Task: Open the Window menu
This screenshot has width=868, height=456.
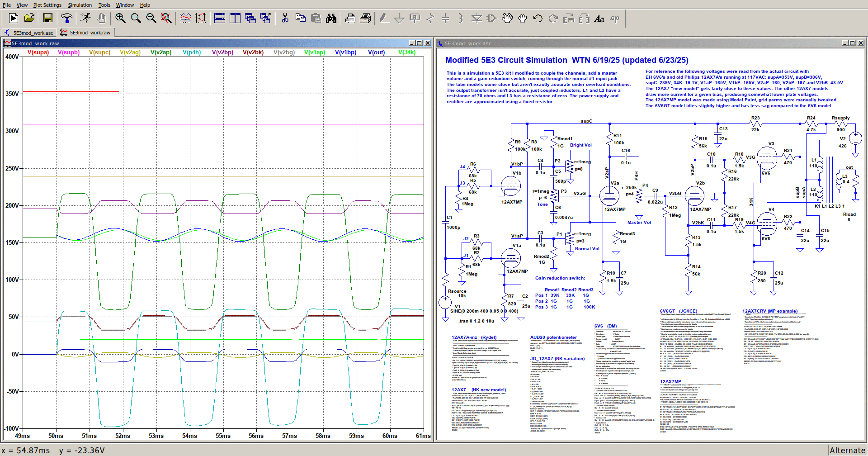Action: click(125, 5)
